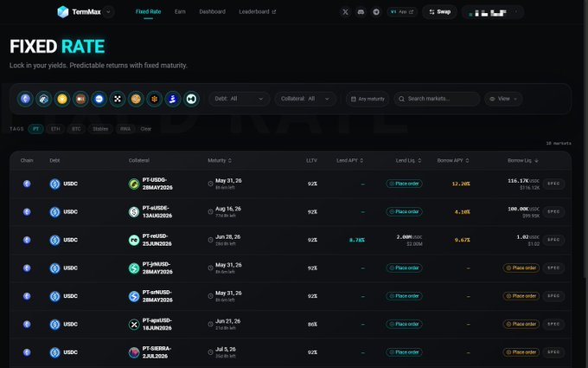Click the clock icon beside Aug 16, 26 maturity
The width and height of the screenshot is (588, 368).
tap(210, 212)
